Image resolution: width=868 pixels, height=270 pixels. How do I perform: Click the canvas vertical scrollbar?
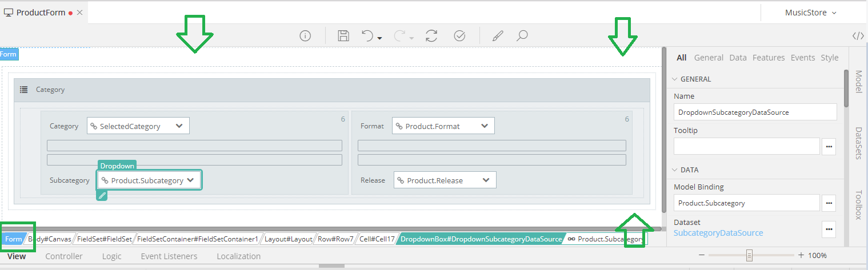[663, 131]
